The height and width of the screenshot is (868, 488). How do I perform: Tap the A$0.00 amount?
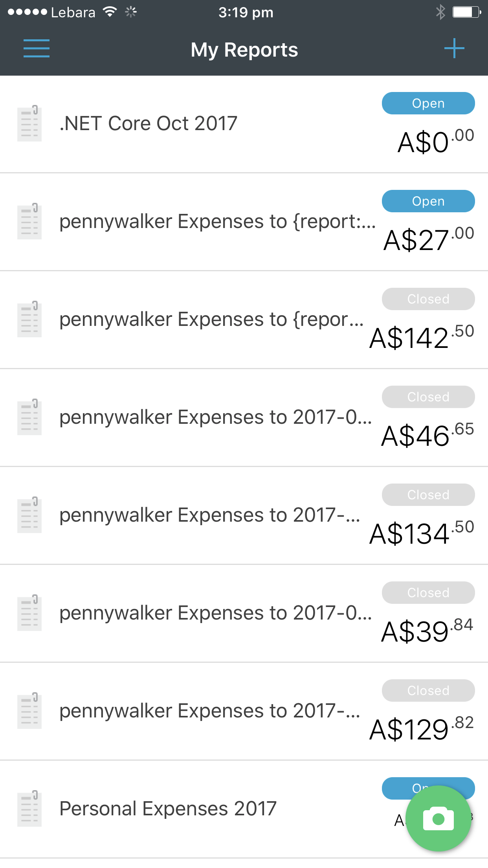(435, 142)
